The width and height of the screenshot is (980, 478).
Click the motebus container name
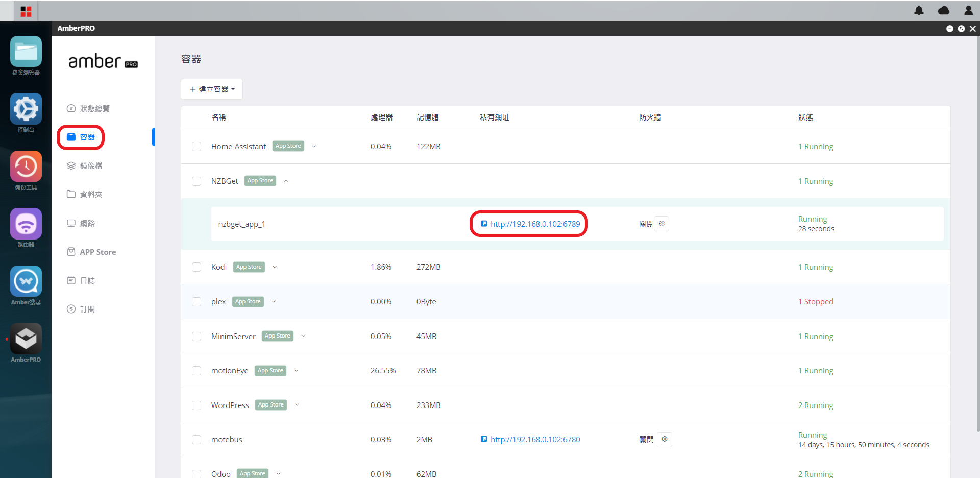[227, 440]
